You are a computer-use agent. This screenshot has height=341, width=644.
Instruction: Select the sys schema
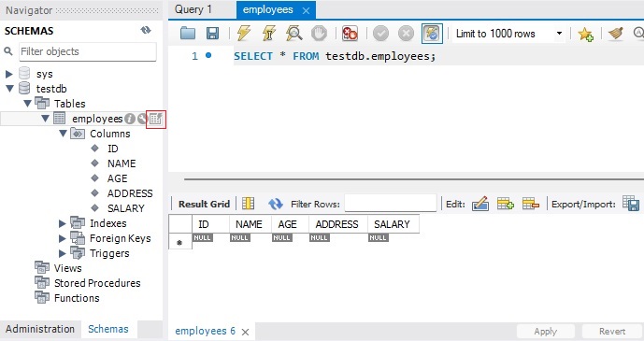tap(44, 75)
